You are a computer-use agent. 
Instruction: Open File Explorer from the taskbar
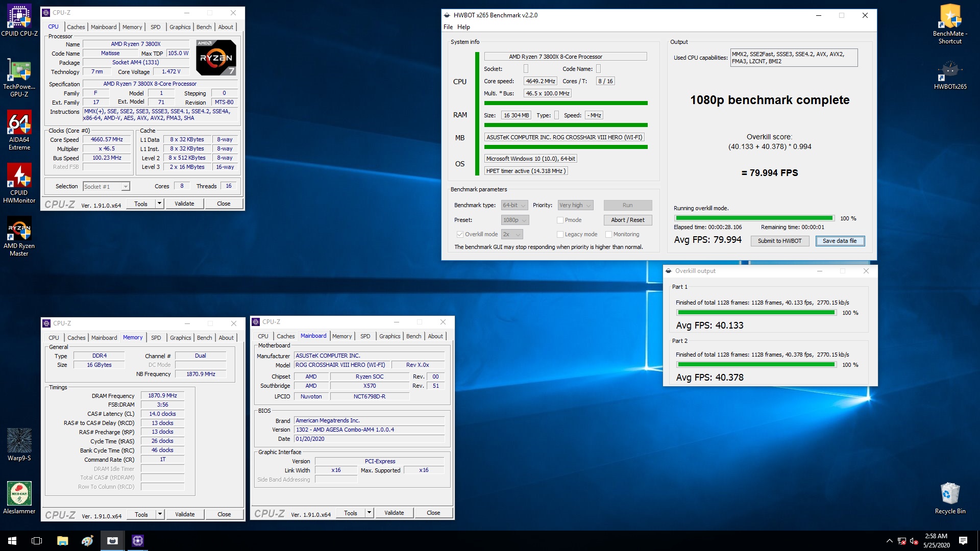[x=62, y=541]
